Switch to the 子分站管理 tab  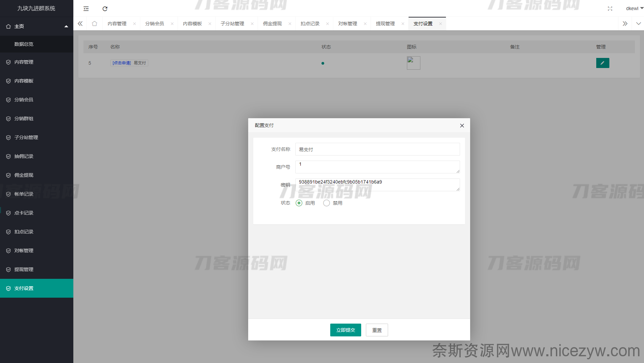(x=232, y=24)
